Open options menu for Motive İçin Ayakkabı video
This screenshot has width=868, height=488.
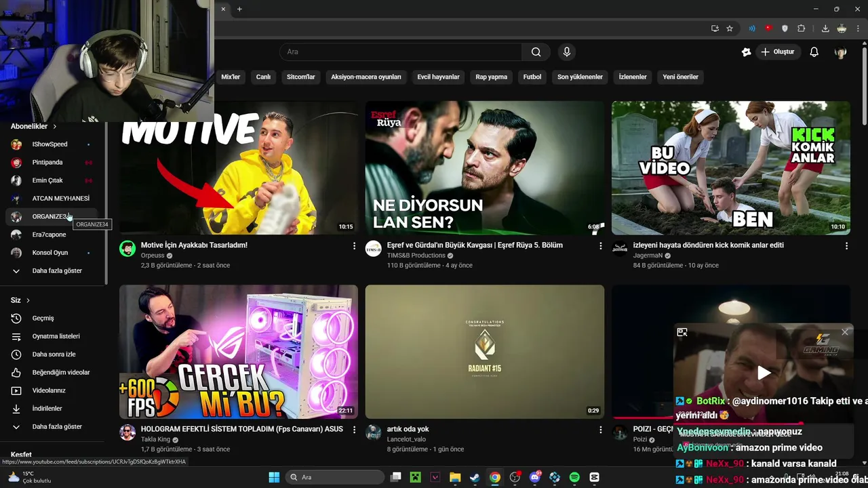click(354, 246)
